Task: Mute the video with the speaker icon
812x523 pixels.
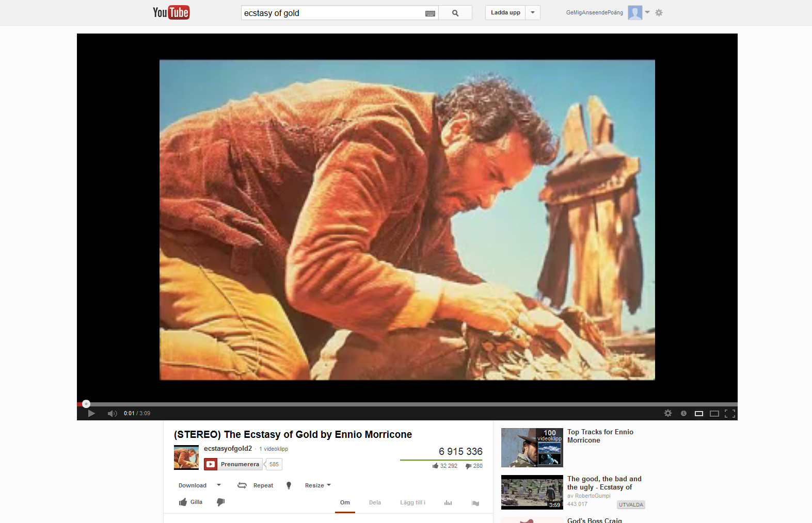Action: (112, 413)
